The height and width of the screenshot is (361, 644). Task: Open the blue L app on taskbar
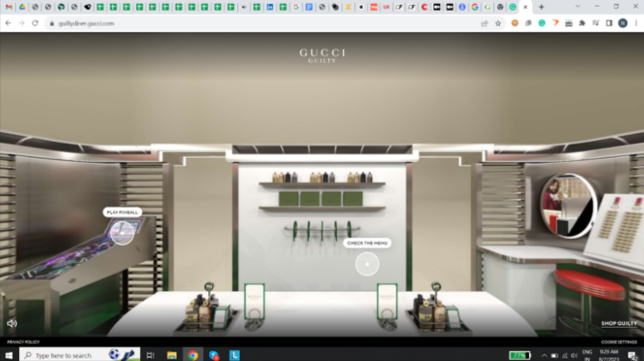coord(235,355)
